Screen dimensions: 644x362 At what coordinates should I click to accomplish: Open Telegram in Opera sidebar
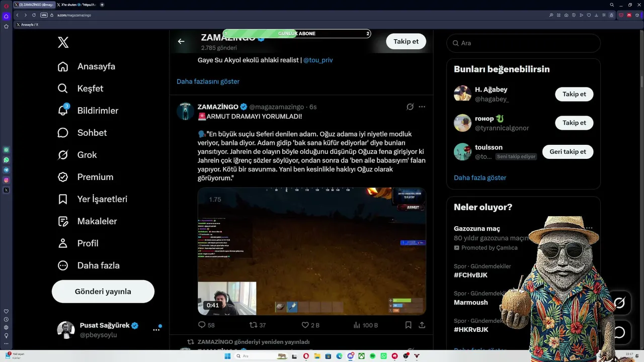coord(6,170)
